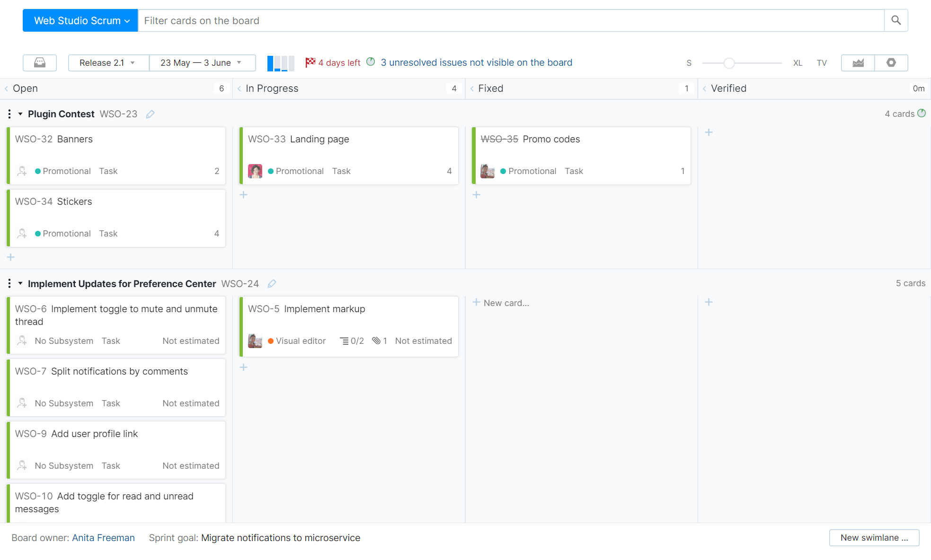Open the burndown chart icon
This screenshot has height=560, width=931.
coord(858,62)
